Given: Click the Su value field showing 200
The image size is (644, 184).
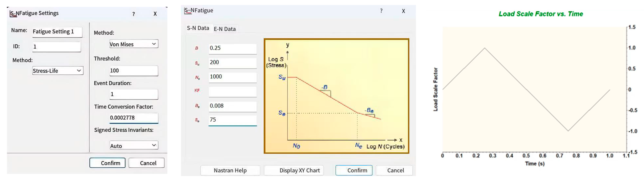Looking at the screenshot, I should tap(232, 62).
